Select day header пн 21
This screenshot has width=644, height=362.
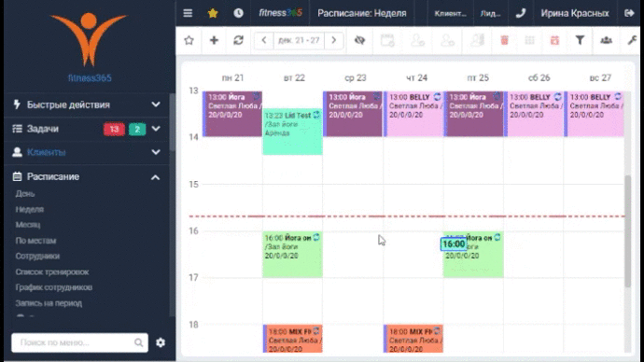(232, 77)
